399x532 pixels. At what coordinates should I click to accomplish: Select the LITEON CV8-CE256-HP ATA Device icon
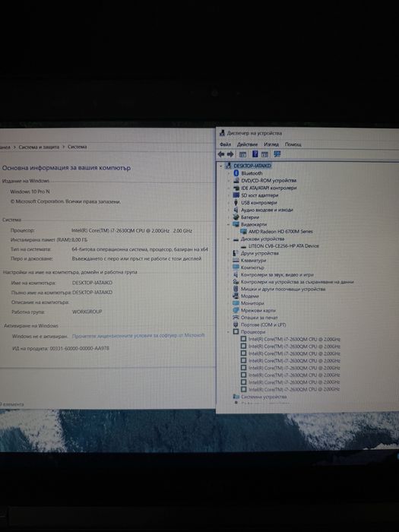tap(244, 246)
